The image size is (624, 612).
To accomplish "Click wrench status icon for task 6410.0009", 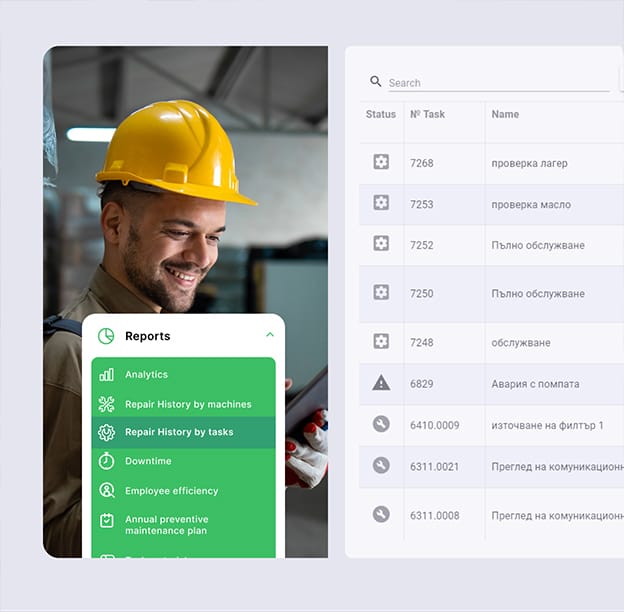I will (381, 424).
